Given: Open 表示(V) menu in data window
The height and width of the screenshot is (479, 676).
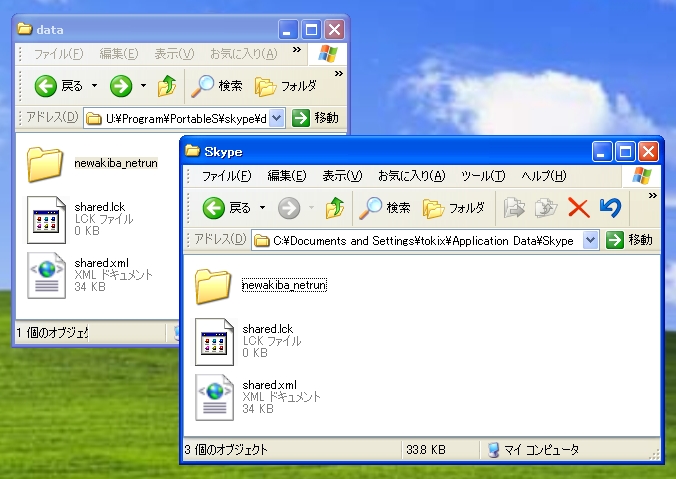Looking at the screenshot, I should pyautogui.click(x=174, y=54).
